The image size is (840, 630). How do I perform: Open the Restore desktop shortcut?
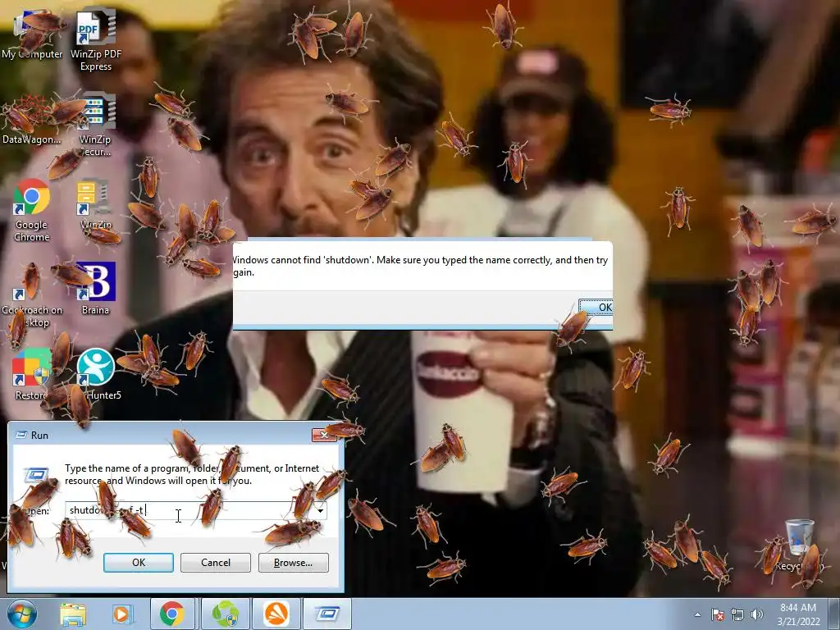(31, 375)
